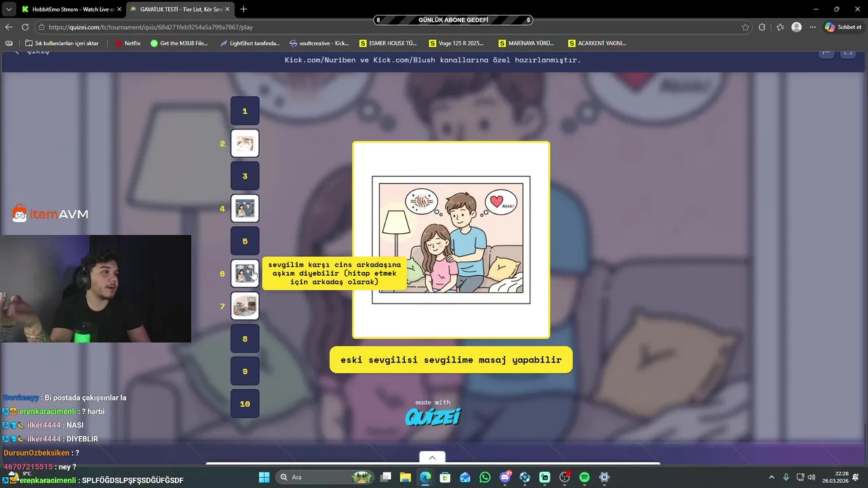Open the LightShot tarafında bookmark

tap(250, 43)
